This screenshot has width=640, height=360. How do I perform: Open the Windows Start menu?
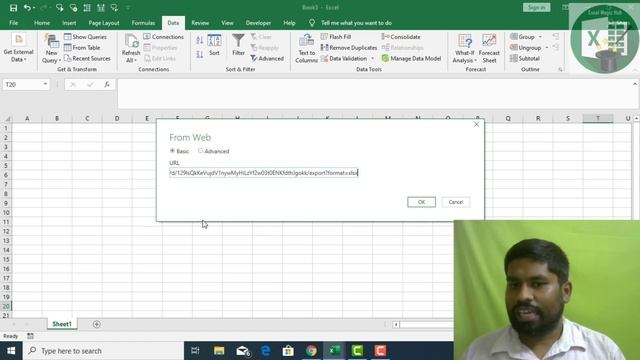click(x=11, y=351)
